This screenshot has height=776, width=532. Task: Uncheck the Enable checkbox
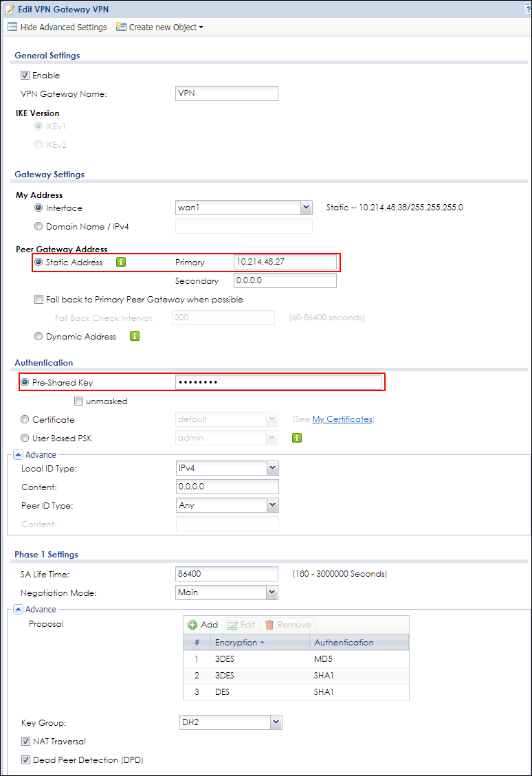[25, 76]
